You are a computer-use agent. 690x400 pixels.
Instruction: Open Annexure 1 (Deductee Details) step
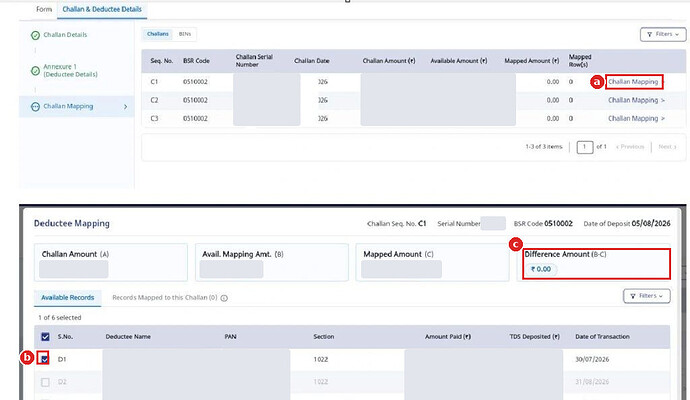click(x=70, y=70)
